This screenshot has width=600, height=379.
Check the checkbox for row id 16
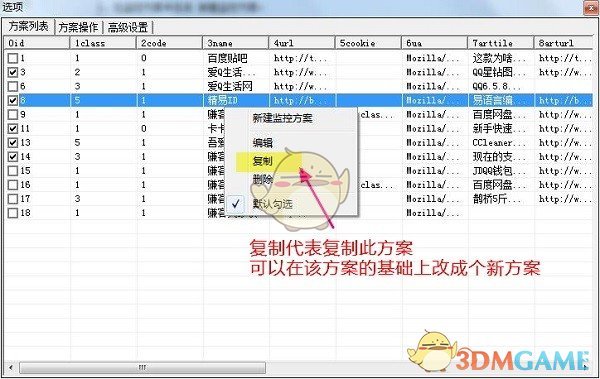(13, 185)
